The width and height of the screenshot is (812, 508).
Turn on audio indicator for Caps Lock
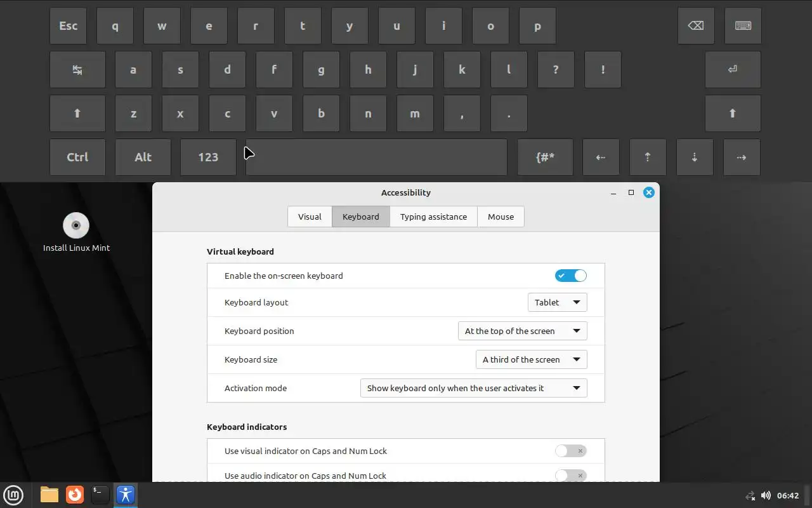pyautogui.click(x=570, y=475)
